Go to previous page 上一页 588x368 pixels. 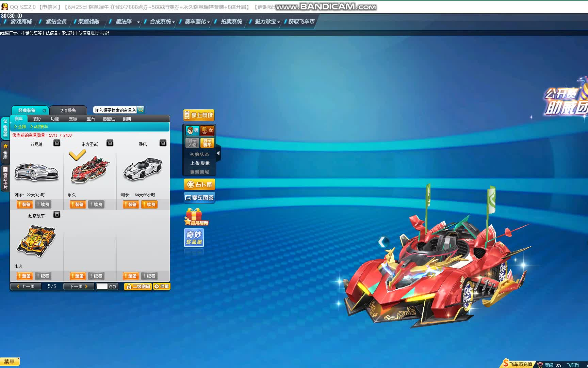coord(26,287)
